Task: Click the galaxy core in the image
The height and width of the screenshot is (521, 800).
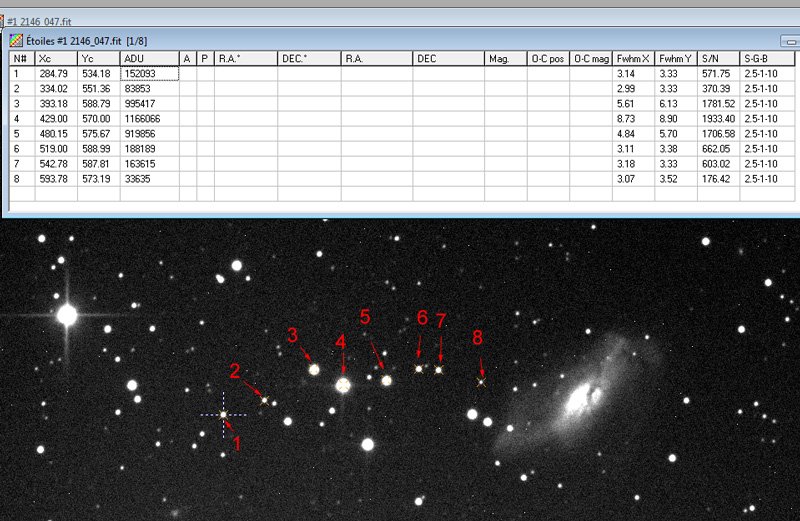Action: [x=582, y=398]
